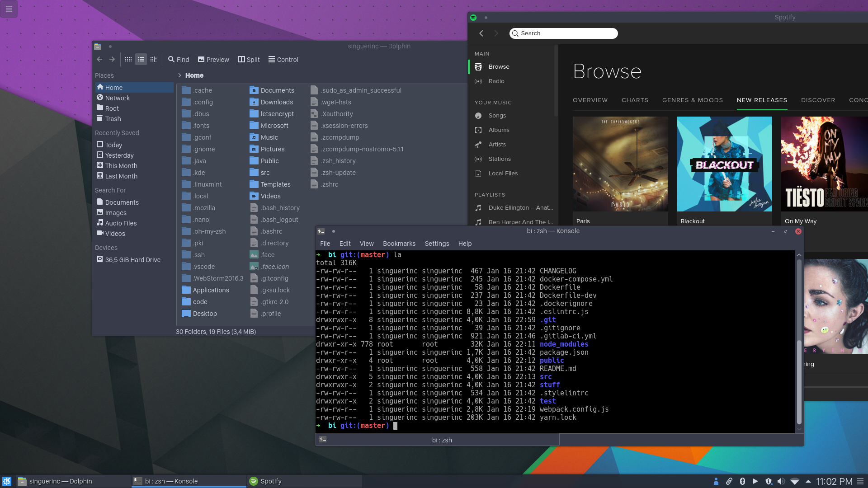Switch Dolphin to icons view mode
Viewport: 868px width, 488px height.
pos(128,59)
